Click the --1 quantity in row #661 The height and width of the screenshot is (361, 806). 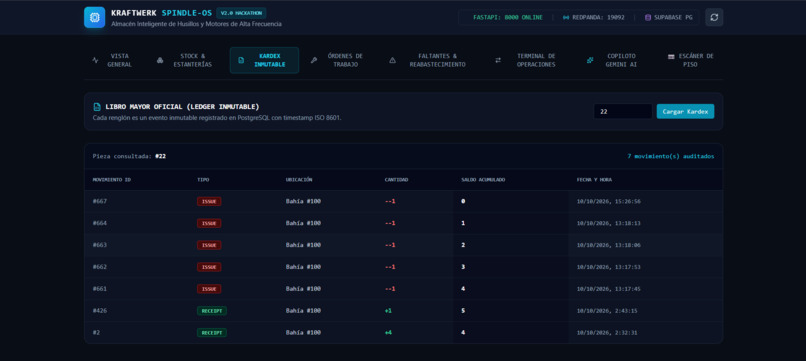(x=390, y=289)
